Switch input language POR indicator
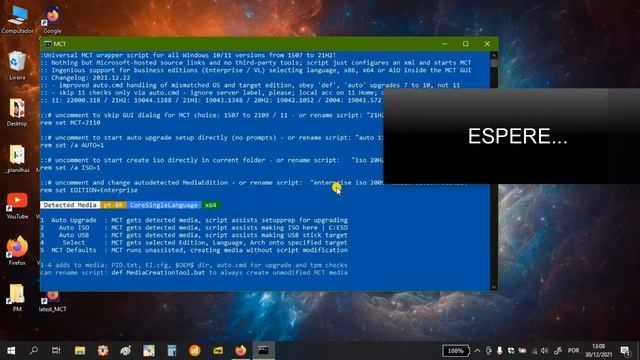640x360 pixels. pos(573,351)
